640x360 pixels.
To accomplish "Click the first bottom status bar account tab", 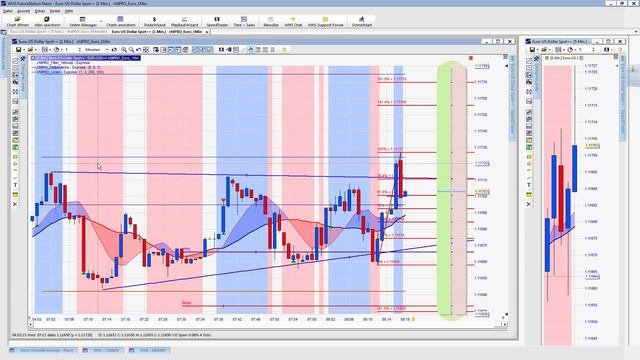I will click(x=42, y=350).
